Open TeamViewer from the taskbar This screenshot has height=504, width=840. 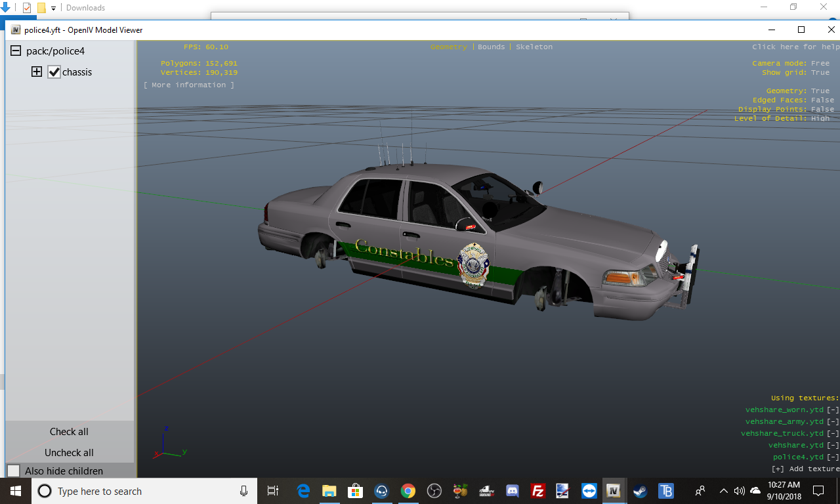pyautogui.click(x=589, y=491)
